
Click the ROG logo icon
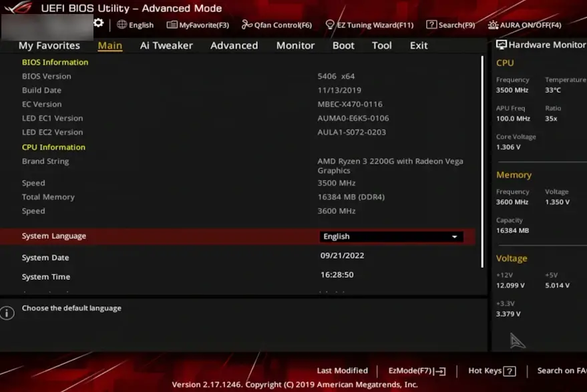(18, 7)
